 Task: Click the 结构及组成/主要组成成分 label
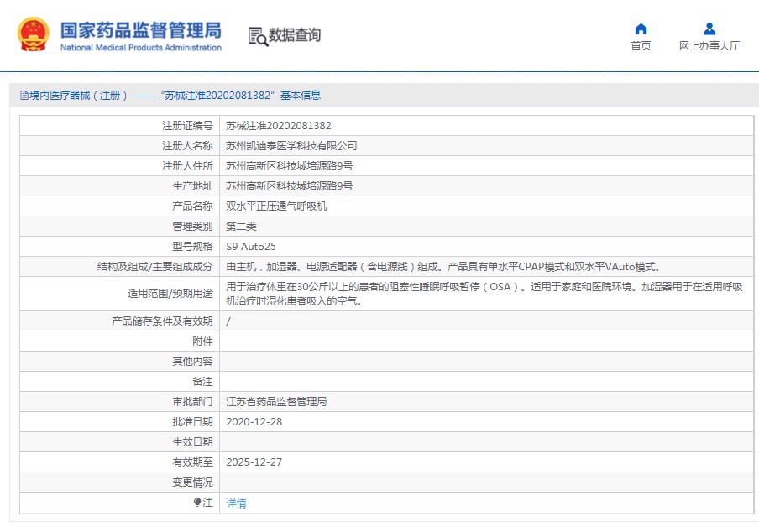click(154, 267)
